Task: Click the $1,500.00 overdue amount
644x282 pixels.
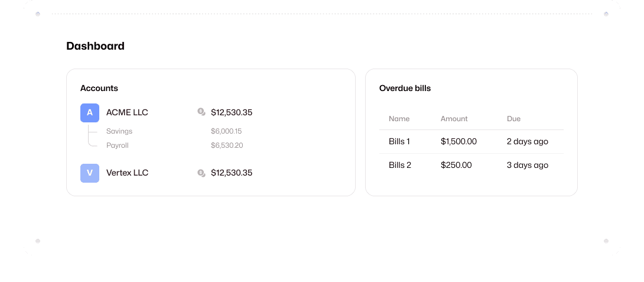Action: coord(458,142)
